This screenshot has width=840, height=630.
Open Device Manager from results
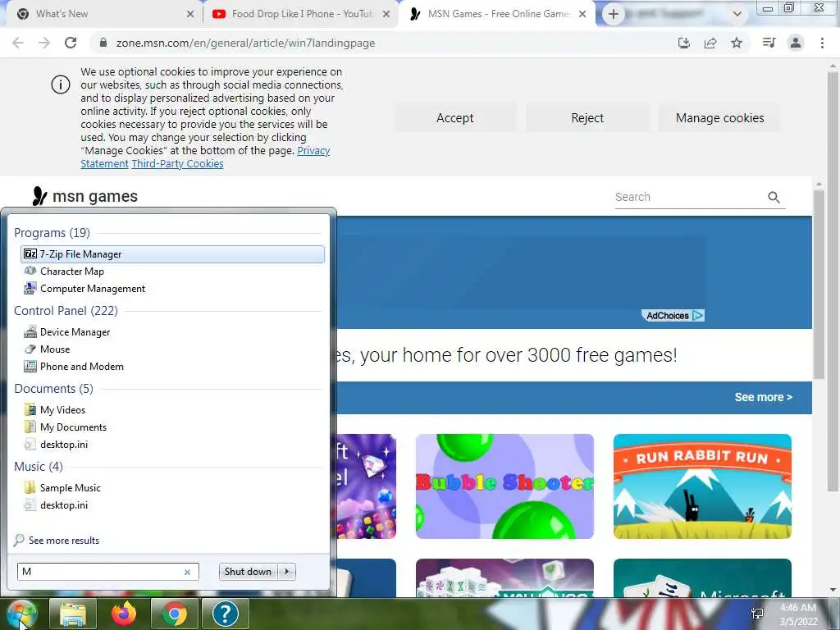(172, 332)
